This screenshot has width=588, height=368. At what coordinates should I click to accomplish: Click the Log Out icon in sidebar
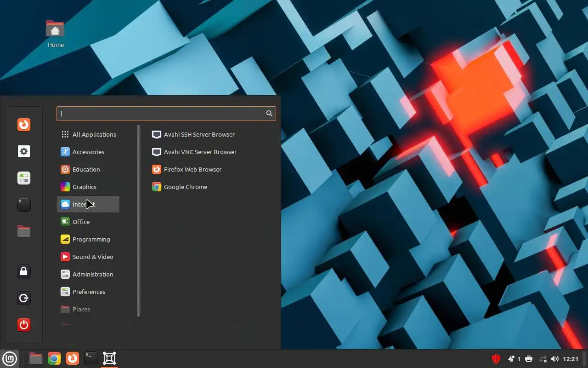tap(24, 298)
